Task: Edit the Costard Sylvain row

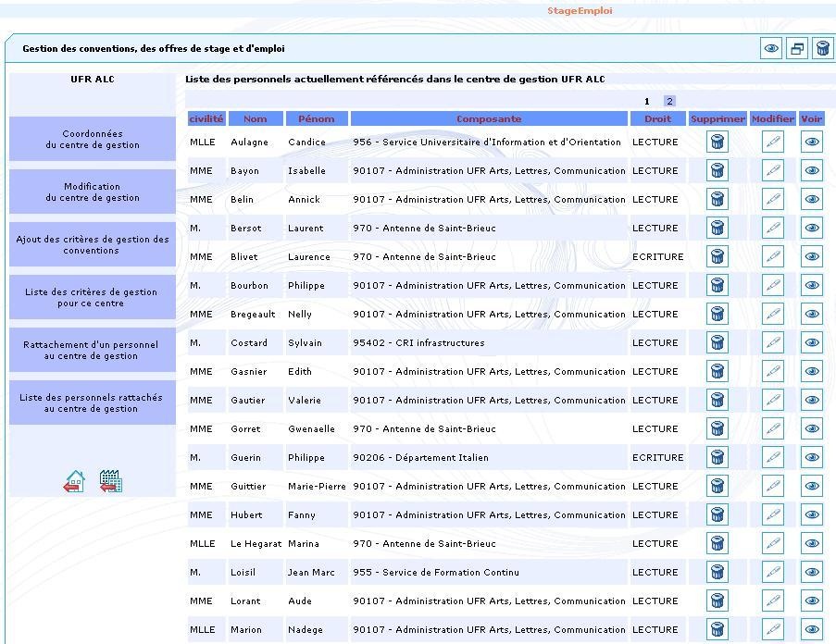Action: [x=772, y=342]
